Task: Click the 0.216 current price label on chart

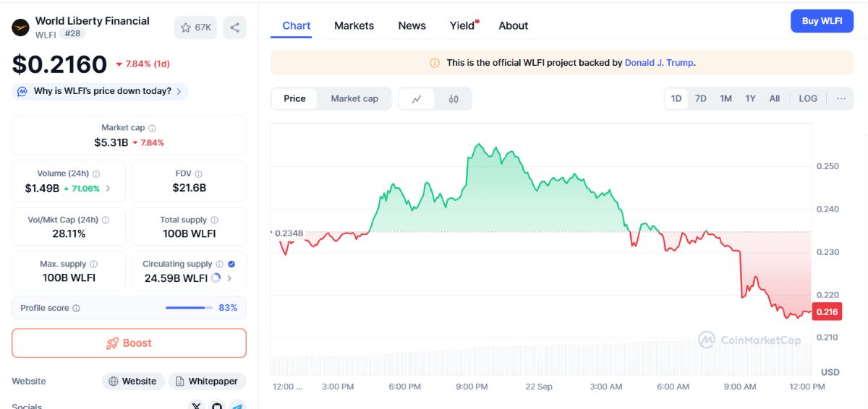Action: (x=827, y=312)
